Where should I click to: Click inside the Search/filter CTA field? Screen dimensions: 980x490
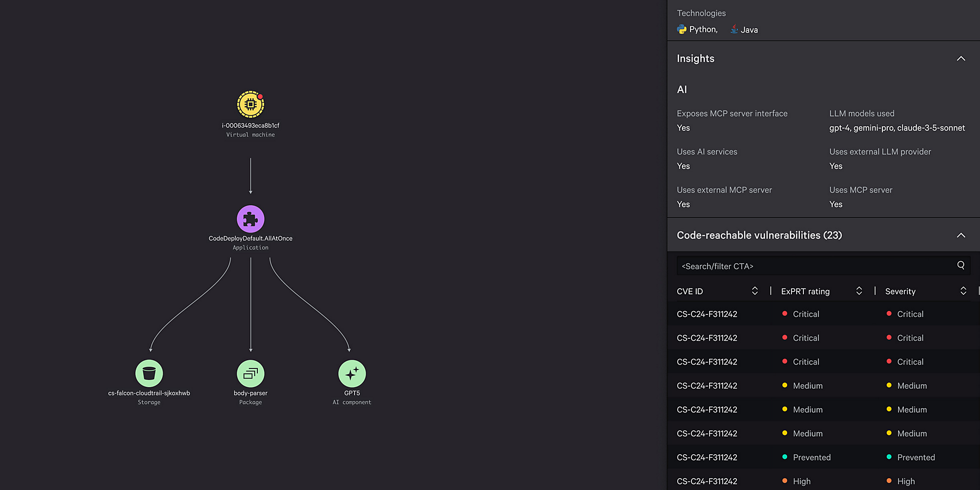click(x=813, y=266)
